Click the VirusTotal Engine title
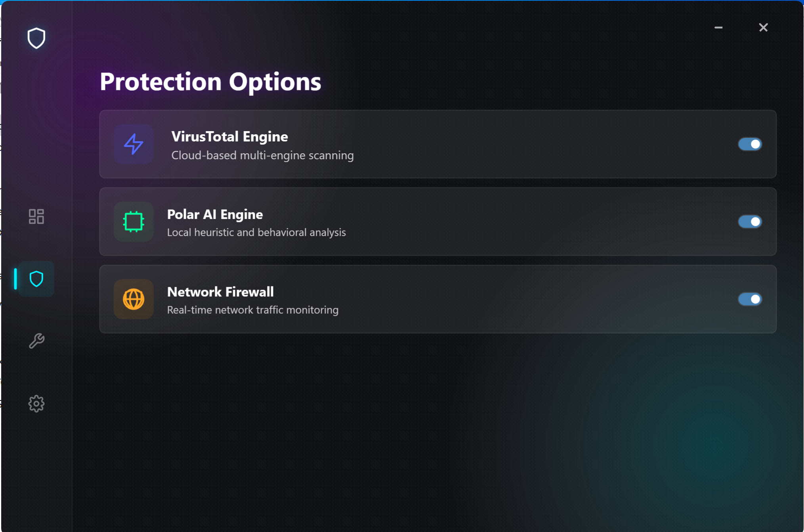Screen dimensions: 804x532 point(229,137)
